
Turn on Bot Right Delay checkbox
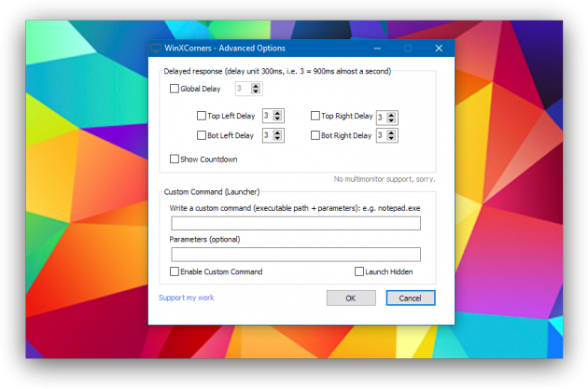click(315, 135)
